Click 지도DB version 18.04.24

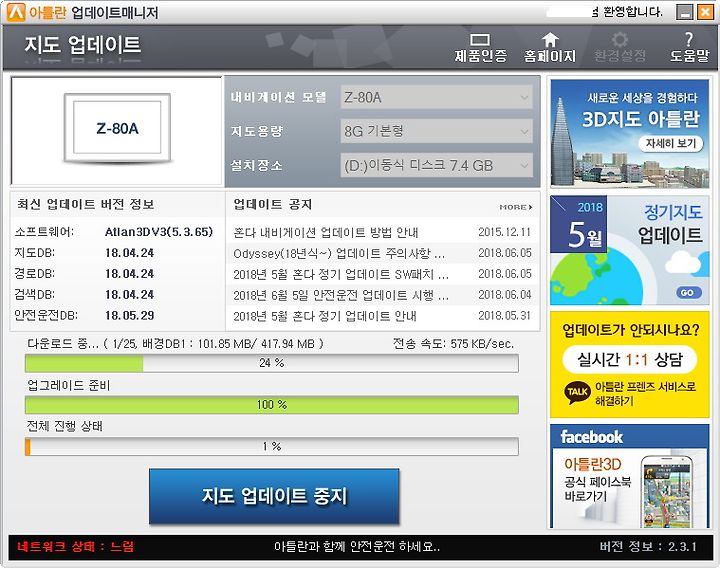coord(129,253)
